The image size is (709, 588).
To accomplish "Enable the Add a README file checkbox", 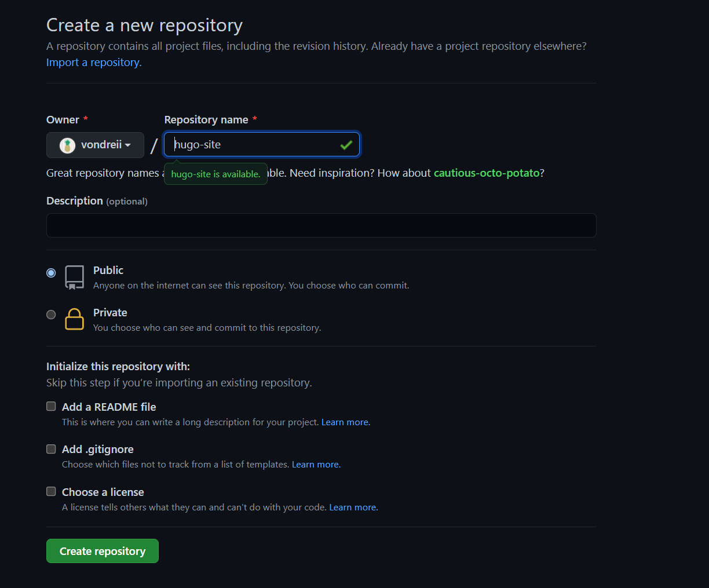I will point(51,406).
